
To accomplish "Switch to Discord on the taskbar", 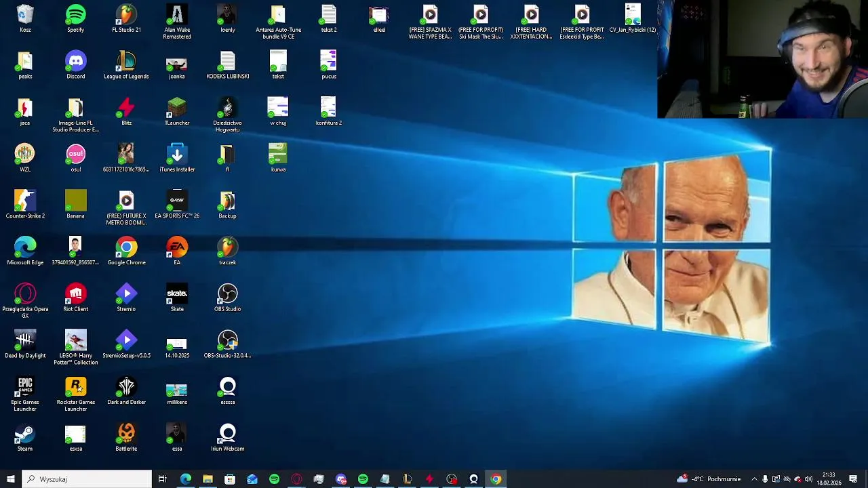I will [341, 479].
